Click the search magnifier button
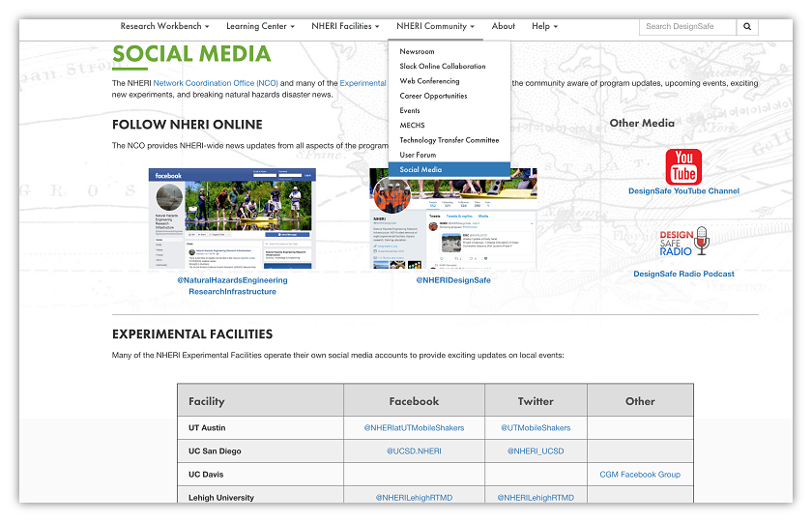The height and width of the screenshot is (522, 812). pos(747,26)
